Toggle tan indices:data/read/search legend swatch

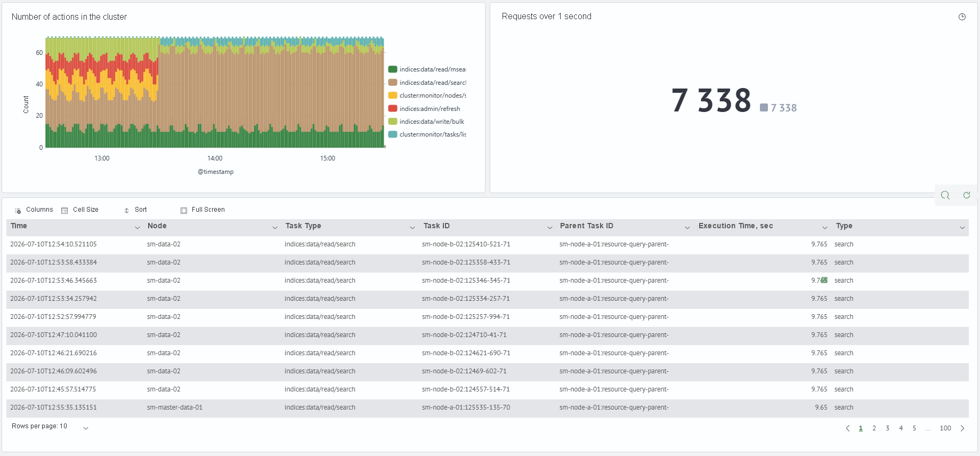(393, 83)
